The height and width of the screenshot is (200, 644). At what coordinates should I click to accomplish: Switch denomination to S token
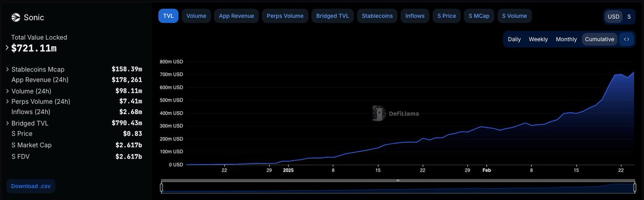coord(629,17)
